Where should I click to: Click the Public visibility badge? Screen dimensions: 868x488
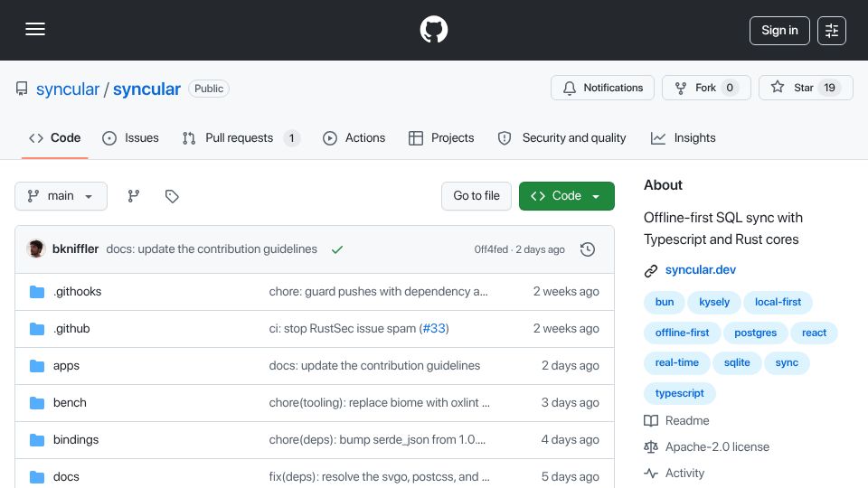click(209, 89)
